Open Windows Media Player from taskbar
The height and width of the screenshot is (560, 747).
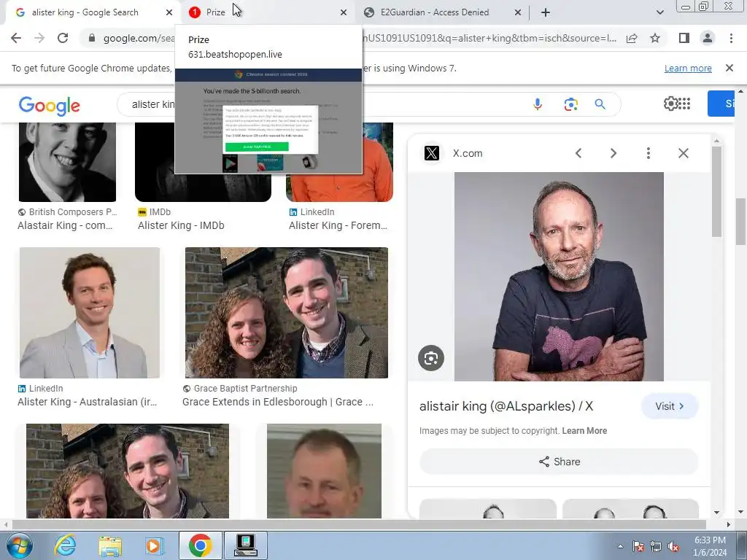click(155, 545)
